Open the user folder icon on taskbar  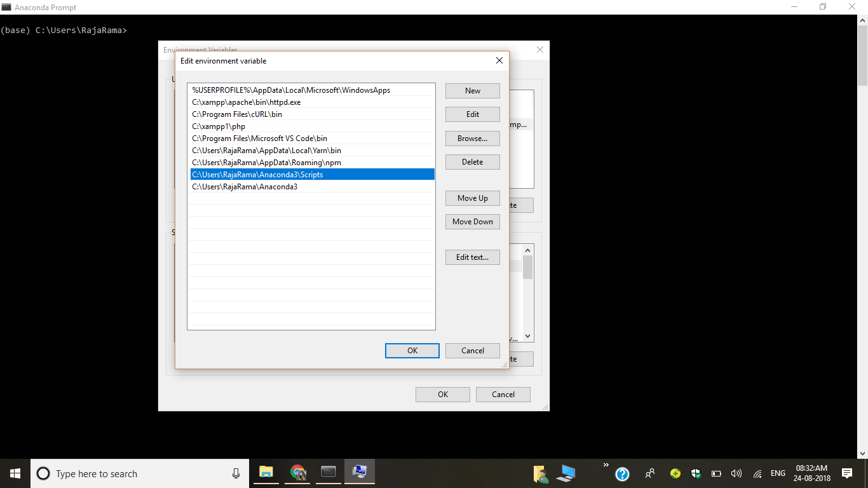[541, 473]
